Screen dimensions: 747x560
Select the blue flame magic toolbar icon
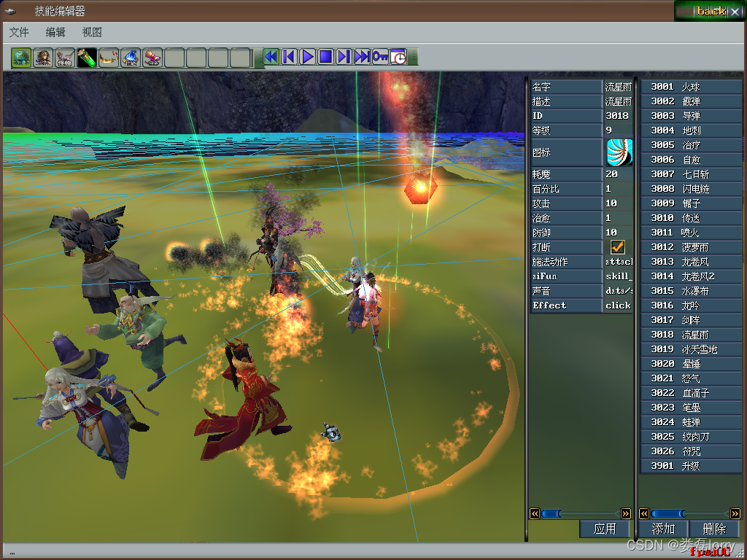pos(131,58)
